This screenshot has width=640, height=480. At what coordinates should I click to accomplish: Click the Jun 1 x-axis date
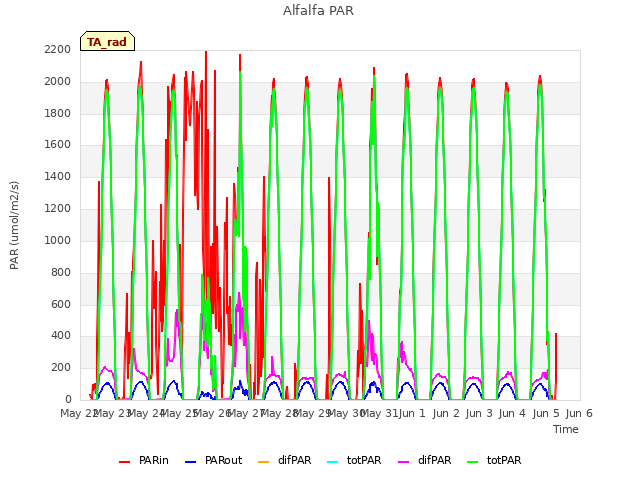412,413
